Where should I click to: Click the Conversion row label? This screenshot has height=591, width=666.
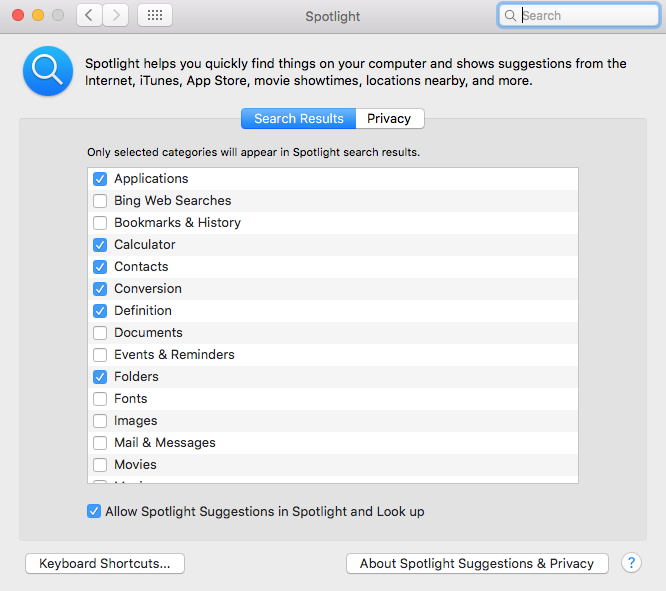(148, 289)
